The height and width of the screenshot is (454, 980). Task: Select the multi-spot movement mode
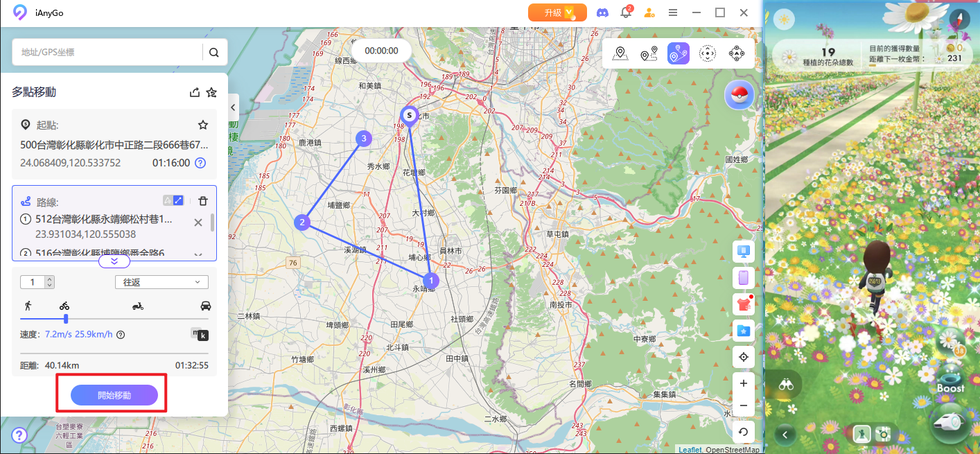coord(679,53)
